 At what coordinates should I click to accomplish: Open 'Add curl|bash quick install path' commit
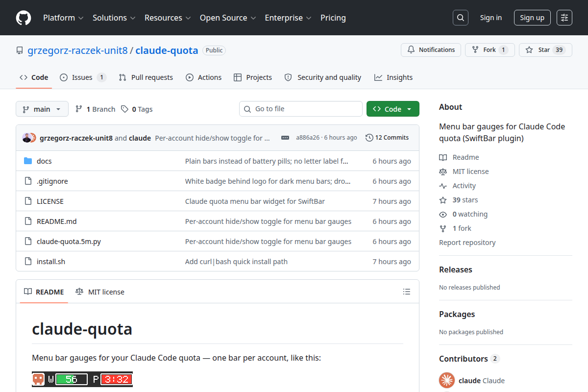[236, 261]
